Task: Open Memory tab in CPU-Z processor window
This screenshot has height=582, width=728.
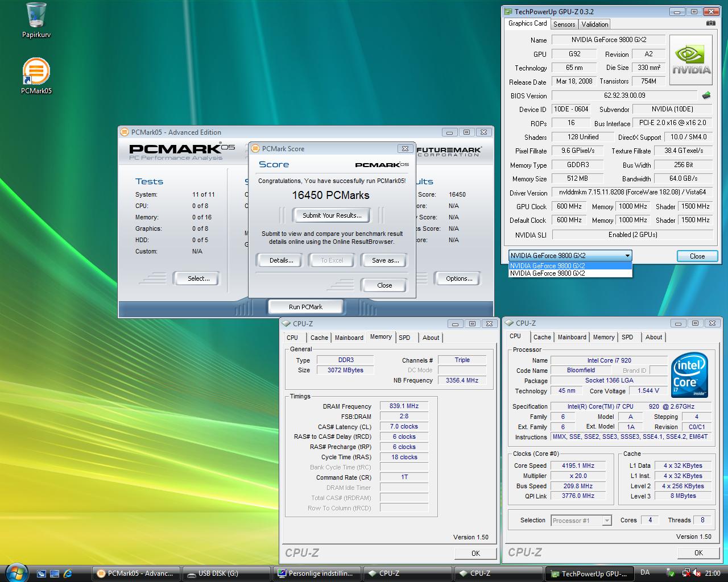Action: point(604,337)
